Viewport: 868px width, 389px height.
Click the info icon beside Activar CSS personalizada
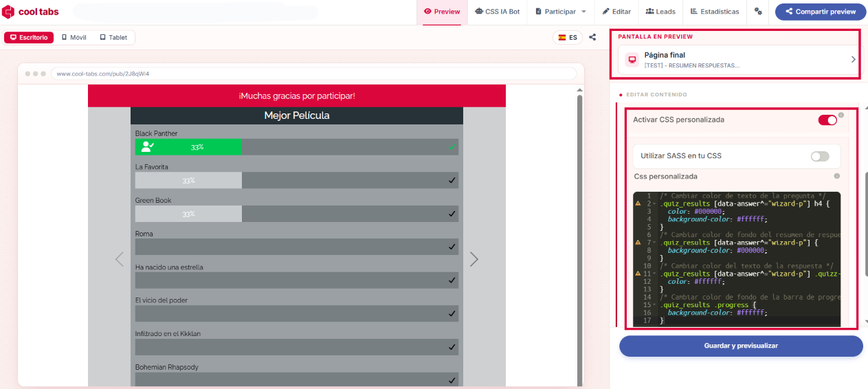click(x=841, y=115)
